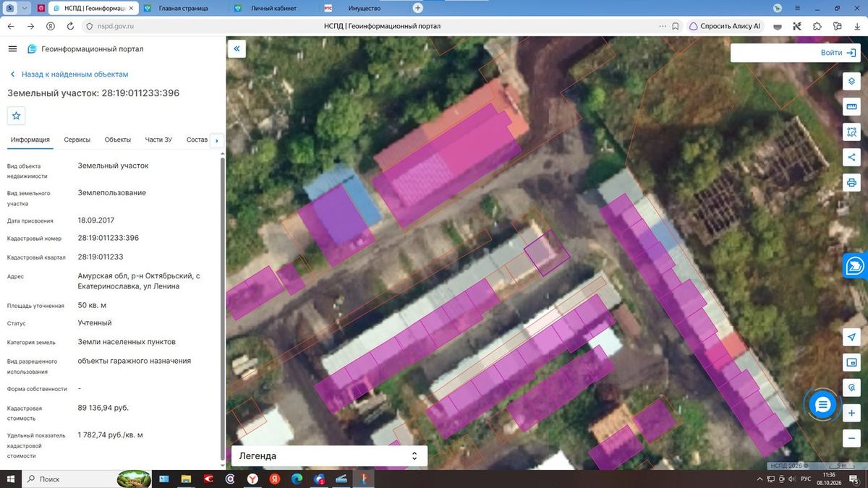Add land plot to favorites star
Viewport: 868px width, 488px height.
(17, 116)
